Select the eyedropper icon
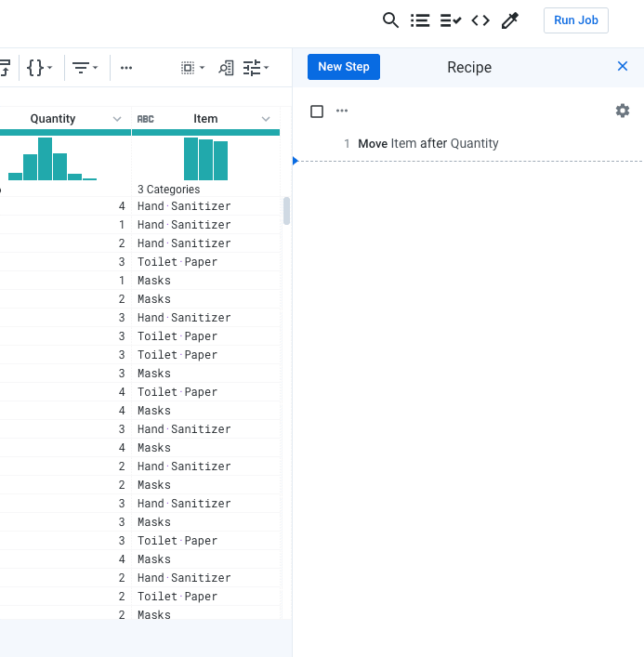 pyautogui.click(x=509, y=20)
